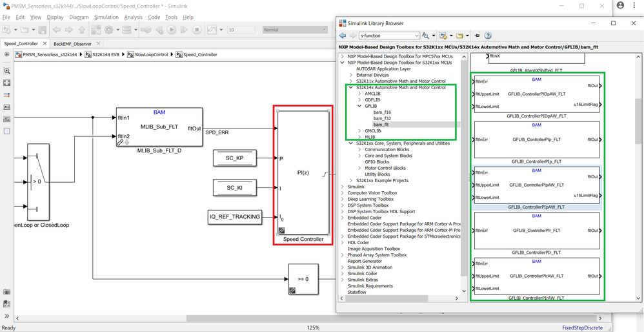Click the Data Inspector graph icon
The image size is (644, 332).
(x=212, y=30)
